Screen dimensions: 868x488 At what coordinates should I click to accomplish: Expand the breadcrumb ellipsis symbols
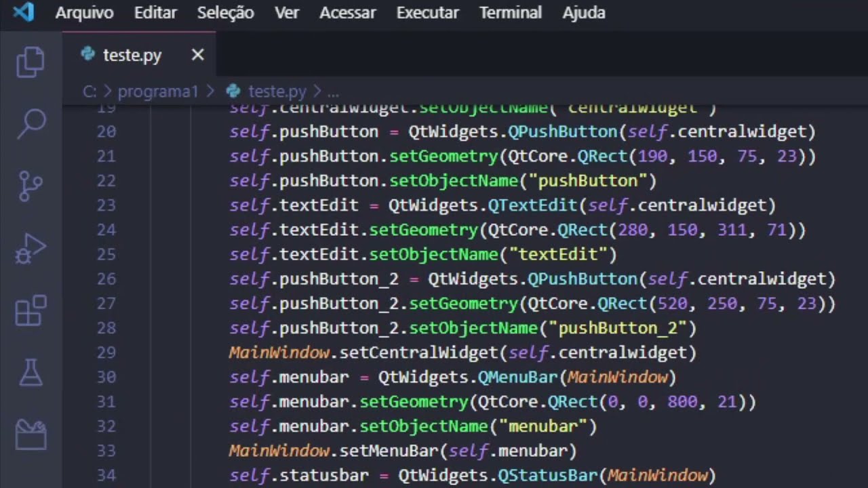(x=333, y=92)
